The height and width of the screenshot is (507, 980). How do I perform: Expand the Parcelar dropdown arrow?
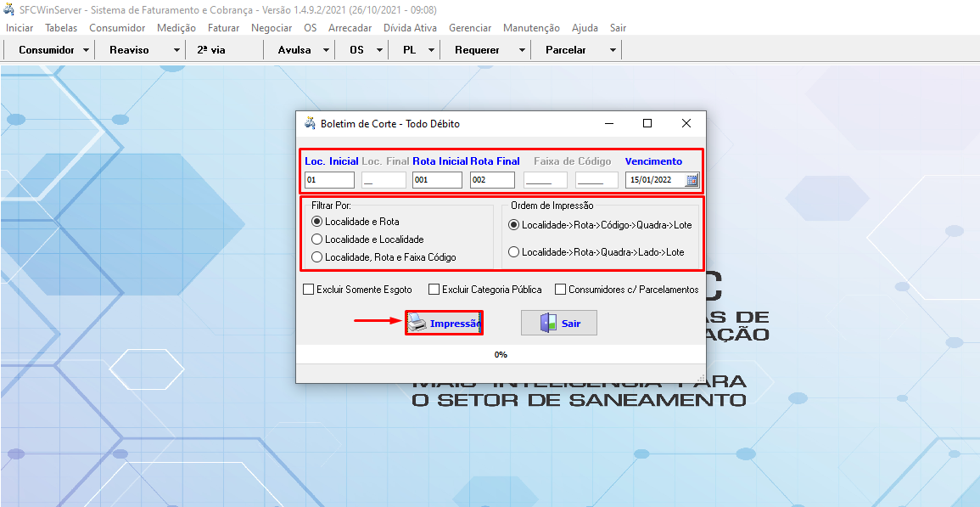pos(613,50)
